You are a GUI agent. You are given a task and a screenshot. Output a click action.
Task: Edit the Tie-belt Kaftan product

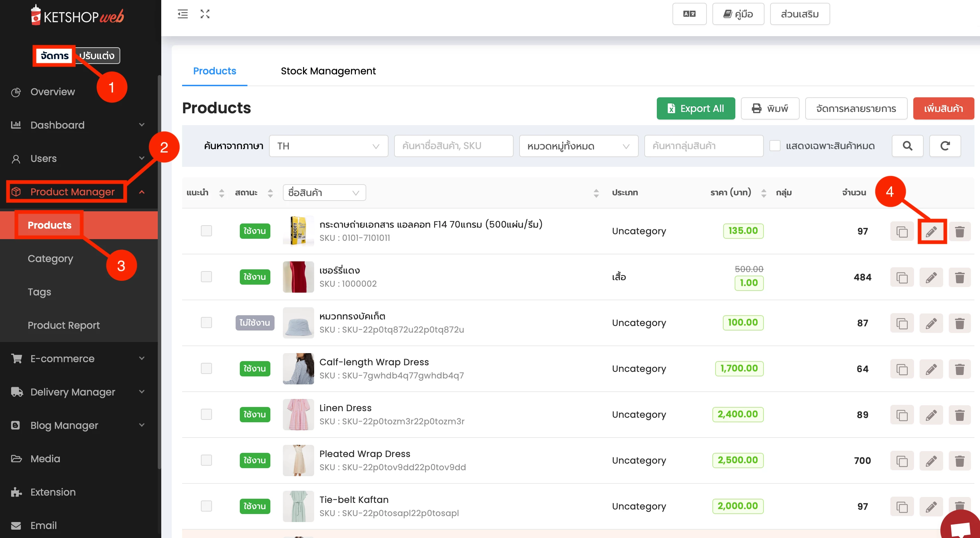(x=931, y=507)
